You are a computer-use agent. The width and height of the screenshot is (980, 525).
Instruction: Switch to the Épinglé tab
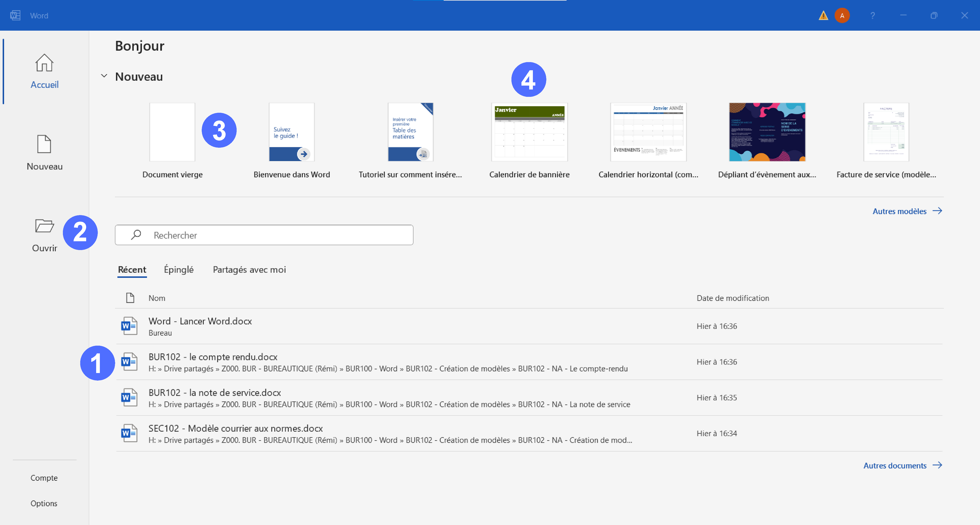pos(178,269)
